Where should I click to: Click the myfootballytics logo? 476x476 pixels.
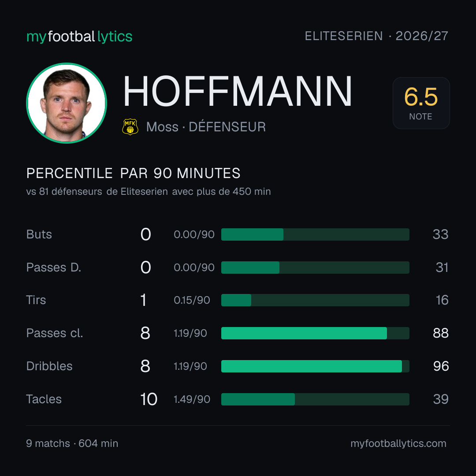coord(79,37)
